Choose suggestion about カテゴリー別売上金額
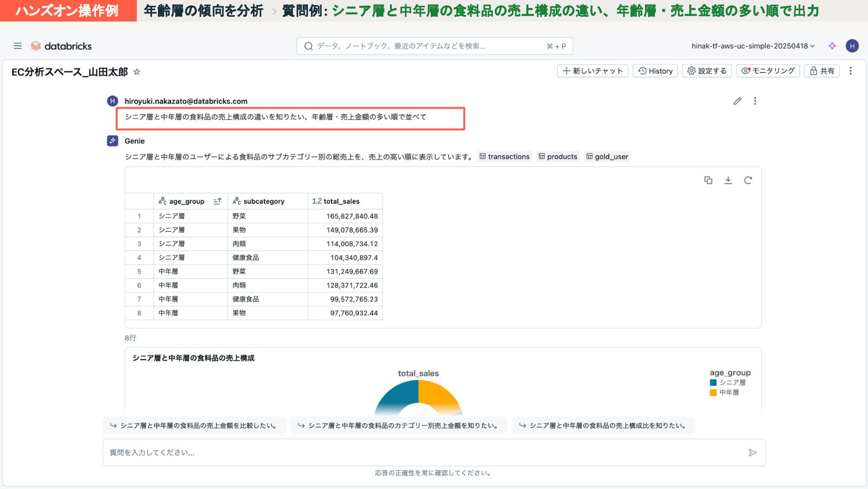The width and height of the screenshot is (868, 489). 399,426
